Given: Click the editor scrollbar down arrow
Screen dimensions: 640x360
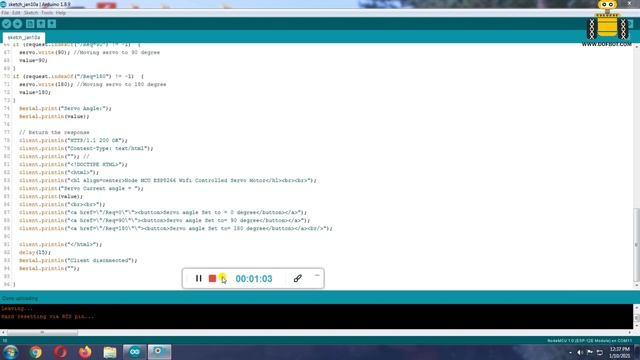Looking at the screenshot, I should click(636, 285).
